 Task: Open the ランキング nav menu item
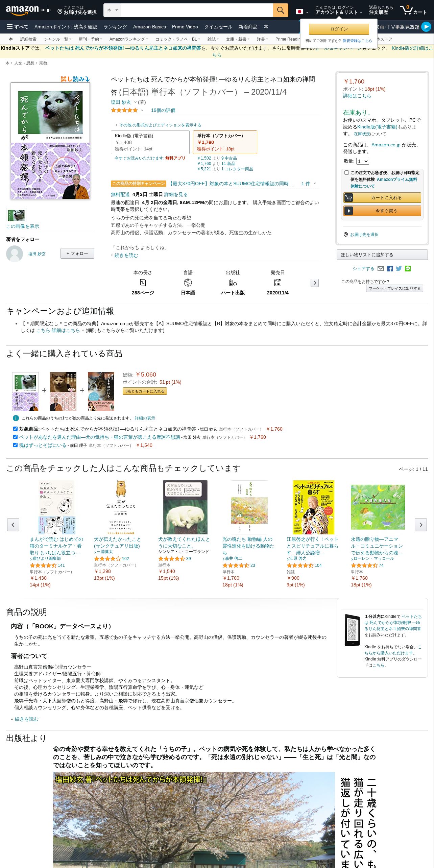(x=115, y=27)
